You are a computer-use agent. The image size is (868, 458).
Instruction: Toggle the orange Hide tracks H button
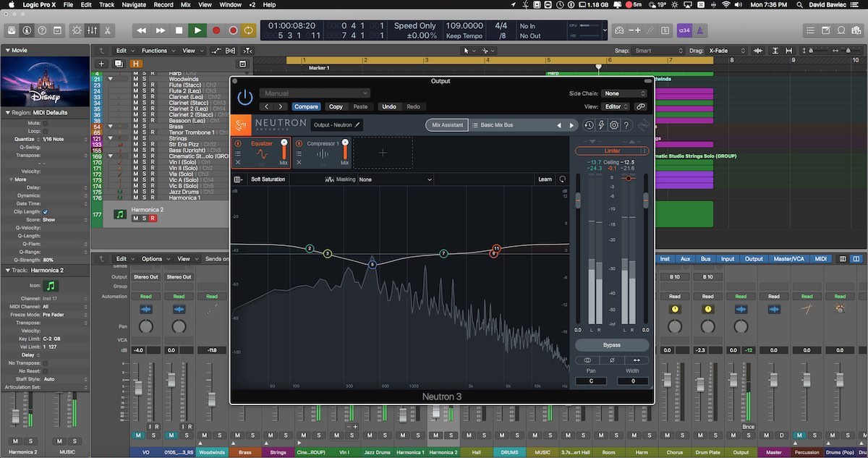(135, 64)
